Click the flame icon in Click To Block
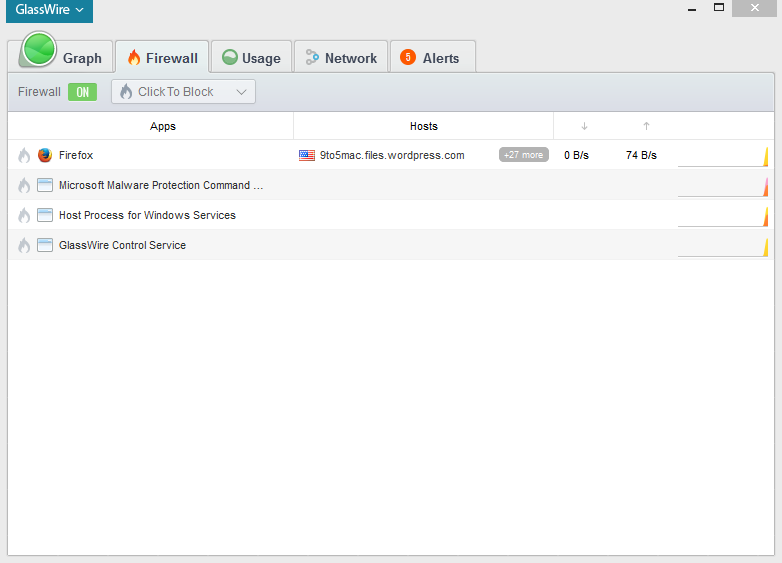This screenshot has width=782, height=563. 126,91
